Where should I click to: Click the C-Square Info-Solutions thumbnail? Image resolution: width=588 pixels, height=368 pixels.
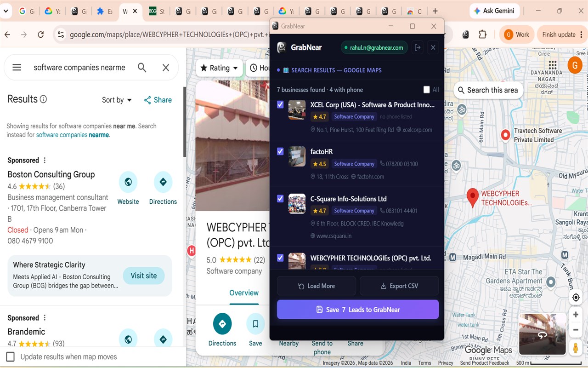297,204
